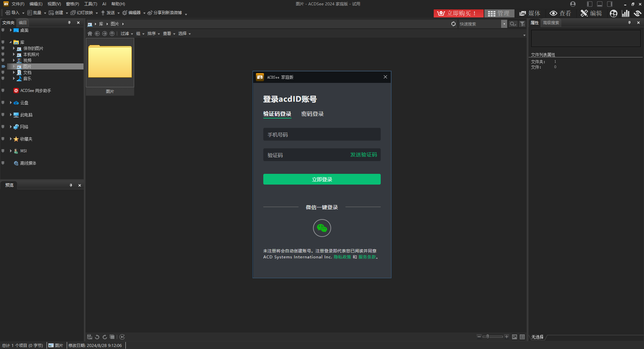Image resolution: width=644 pixels, height=349 pixels.
Task: Open the AI menu
Action: pyautogui.click(x=104, y=4)
